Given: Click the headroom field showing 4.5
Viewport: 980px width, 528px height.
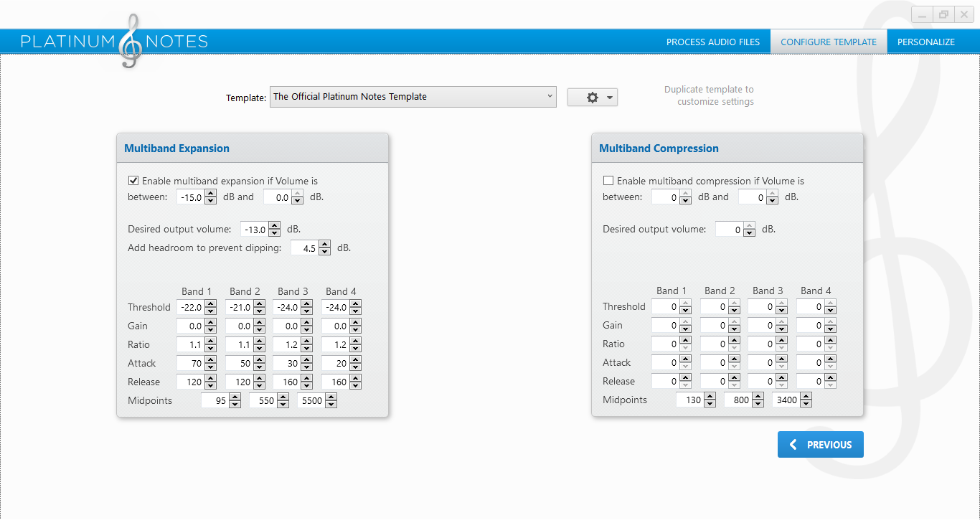Looking at the screenshot, I should tap(304, 248).
